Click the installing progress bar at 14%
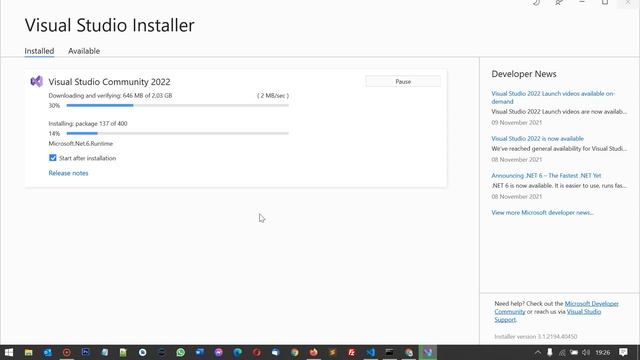The width and height of the screenshot is (640, 360). [x=178, y=133]
